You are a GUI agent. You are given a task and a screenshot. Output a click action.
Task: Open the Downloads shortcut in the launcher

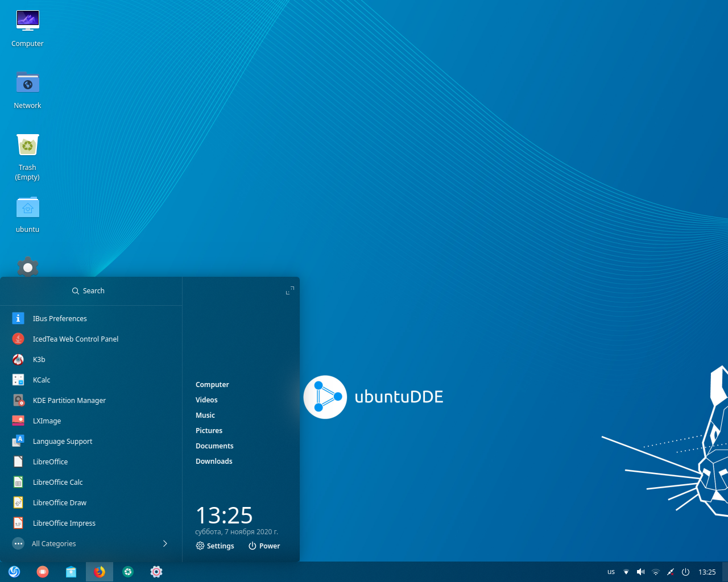[214, 461]
